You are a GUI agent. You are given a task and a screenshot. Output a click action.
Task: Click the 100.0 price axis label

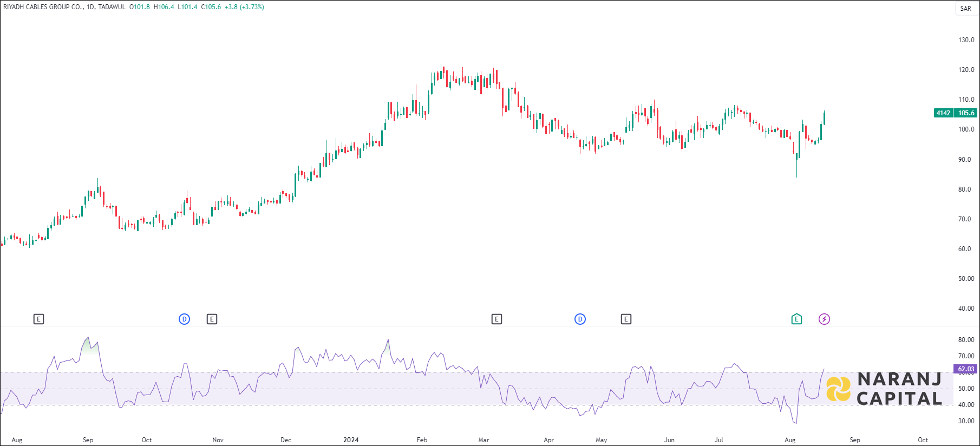(x=966, y=129)
